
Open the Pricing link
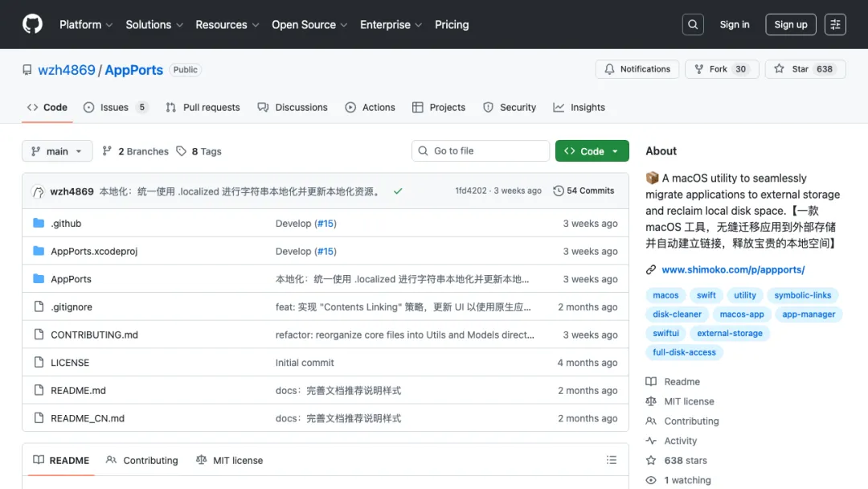452,24
